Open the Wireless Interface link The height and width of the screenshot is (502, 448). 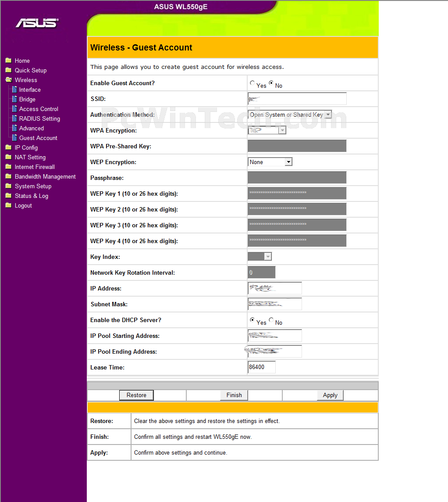coord(30,90)
